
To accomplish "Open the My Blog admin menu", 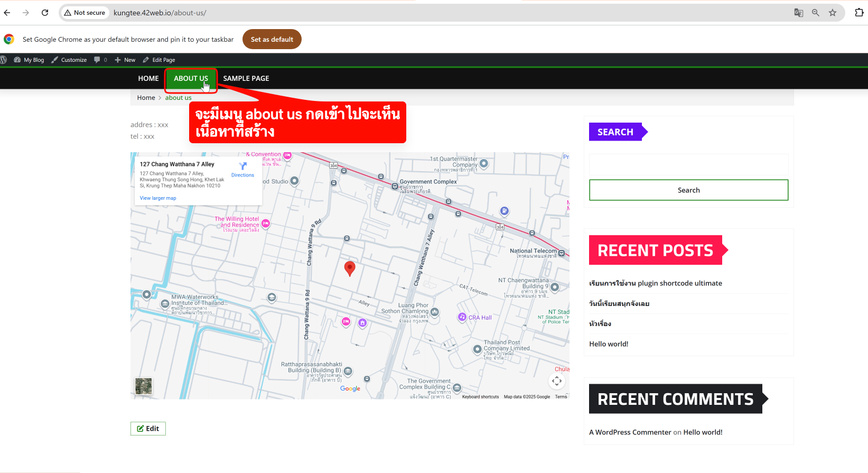I will [x=29, y=60].
